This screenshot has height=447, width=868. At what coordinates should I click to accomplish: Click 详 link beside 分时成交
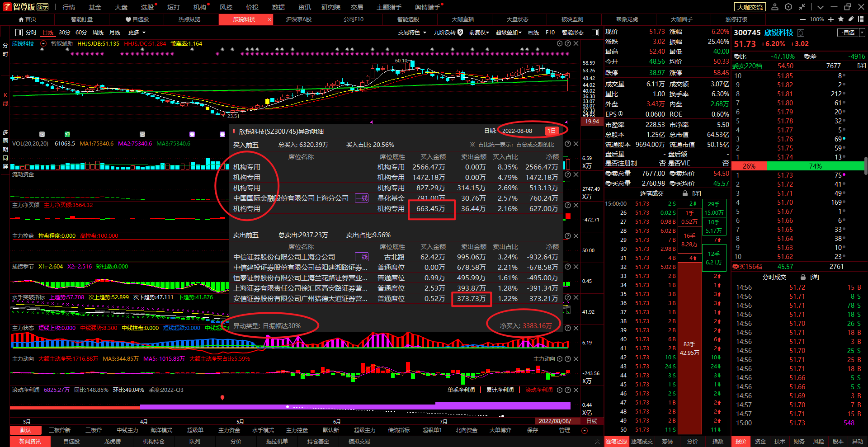point(815,277)
